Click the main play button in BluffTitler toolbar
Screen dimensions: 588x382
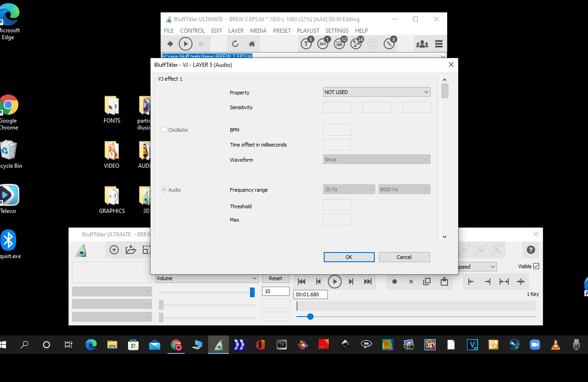(x=185, y=44)
